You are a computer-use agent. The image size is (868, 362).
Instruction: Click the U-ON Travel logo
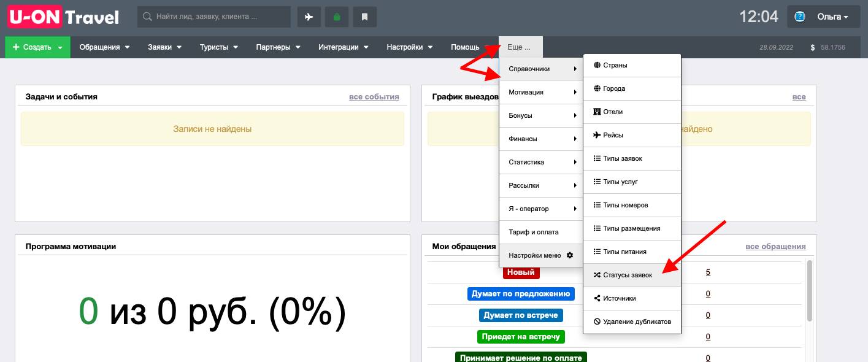[63, 17]
